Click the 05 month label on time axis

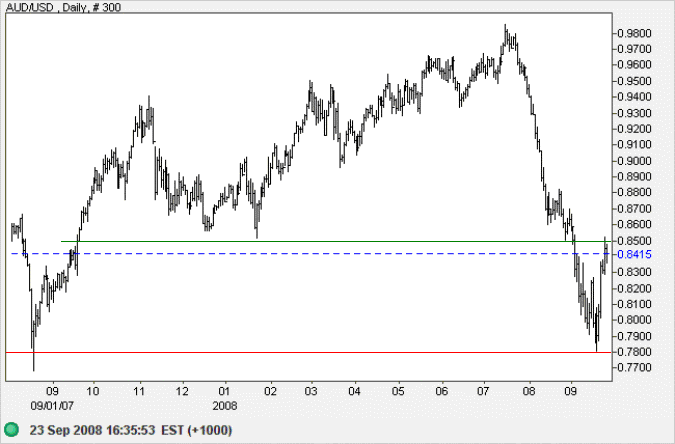tap(398, 391)
